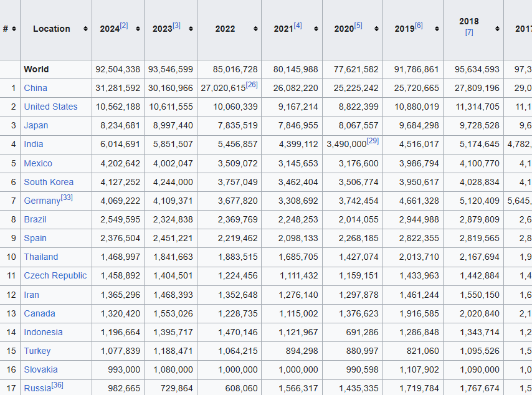The width and height of the screenshot is (532, 395).
Task: Open the South Korea link
Action: (49, 182)
